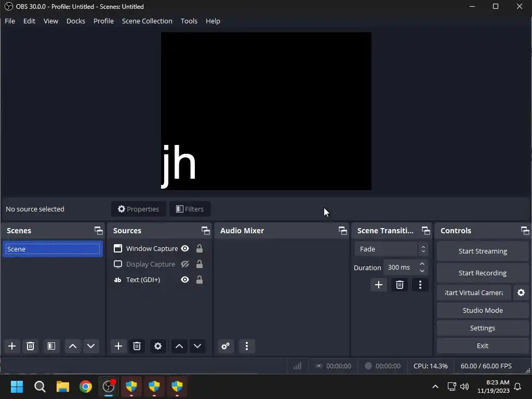Click the Filters button
This screenshot has width=532, height=399.
click(190, 209)
